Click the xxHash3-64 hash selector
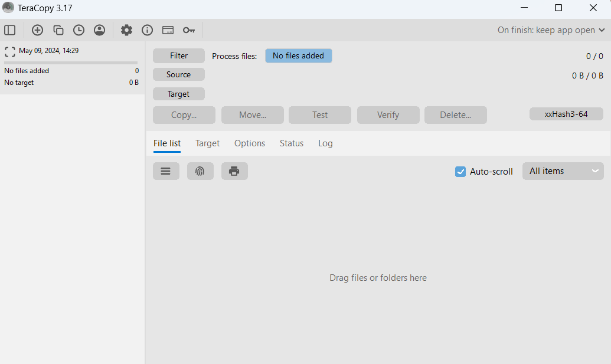The image size is (611, 364). (566, 114)
